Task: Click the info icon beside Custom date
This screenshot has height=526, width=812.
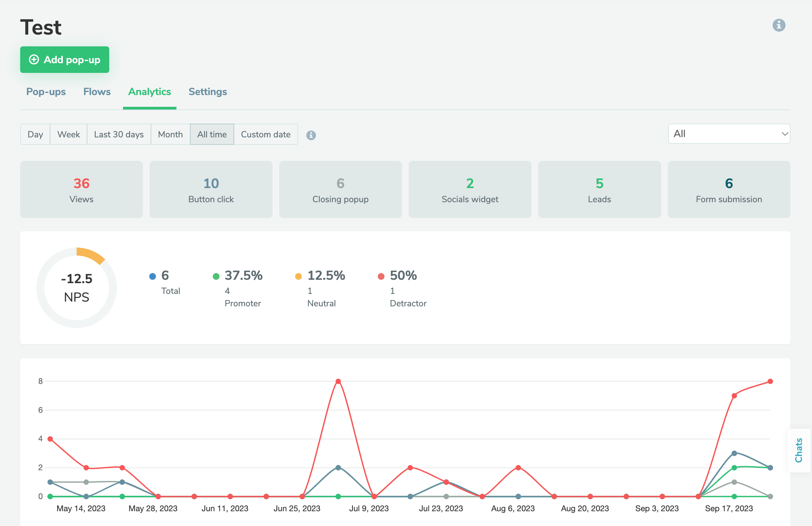Action: click(311, 135)
